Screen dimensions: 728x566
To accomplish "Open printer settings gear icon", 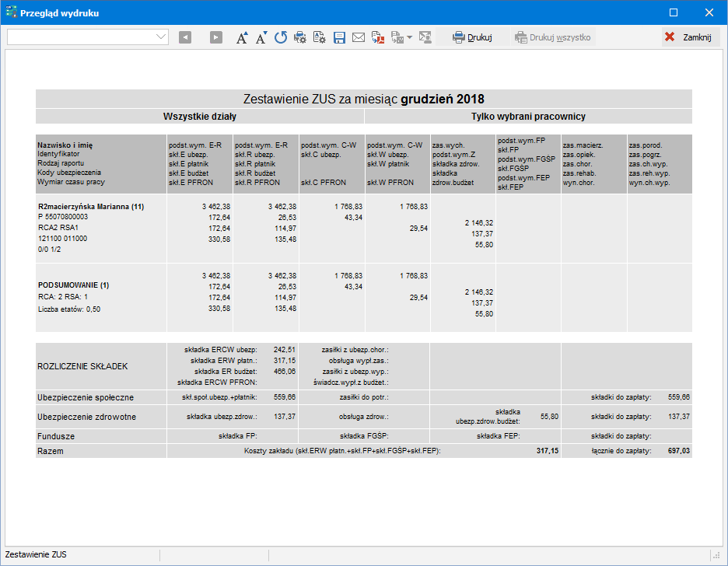I will (x=299, y=37).
